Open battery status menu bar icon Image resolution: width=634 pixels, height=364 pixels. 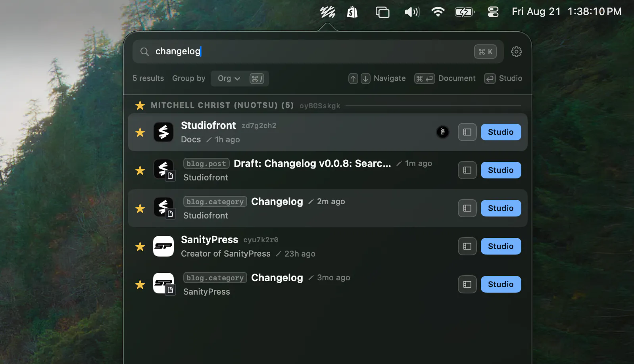pos(465,12)
